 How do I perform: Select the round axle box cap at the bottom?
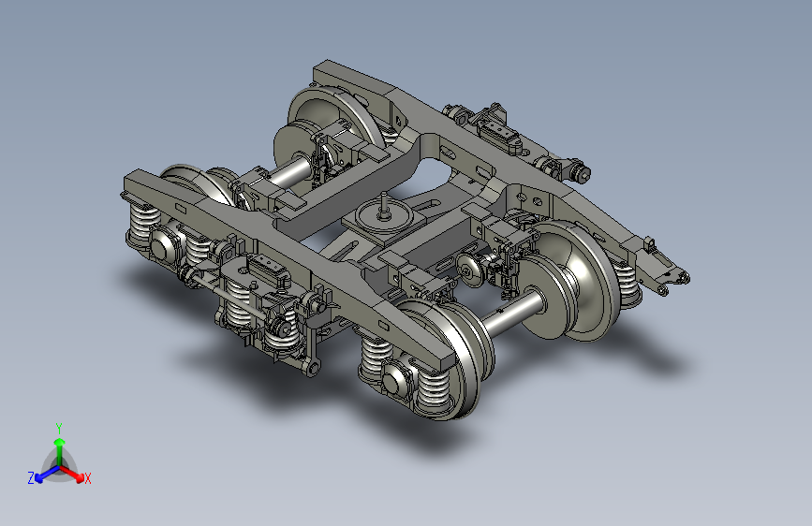pos(395,379)
